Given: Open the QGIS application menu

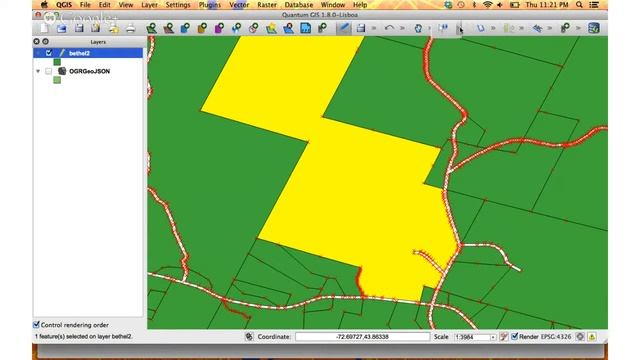Looking at the screenshot, I should (x=64, y=5).
